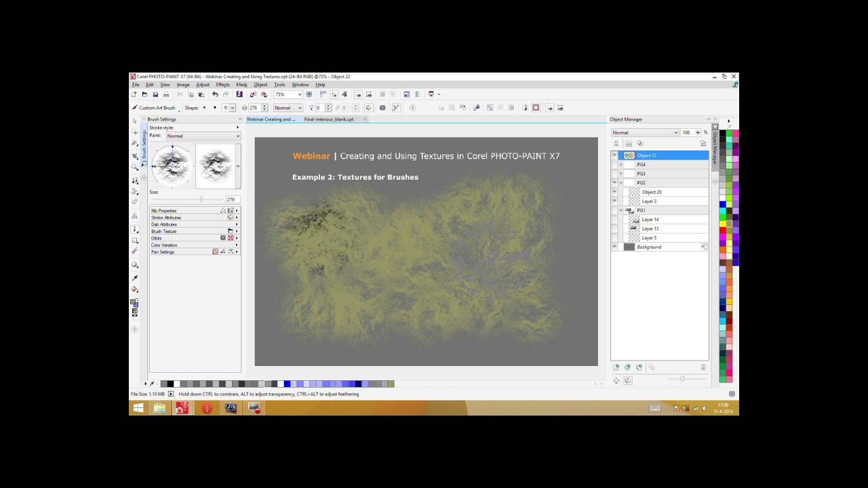Open the merge mode Normal dropdown in Object Manager

644,133
